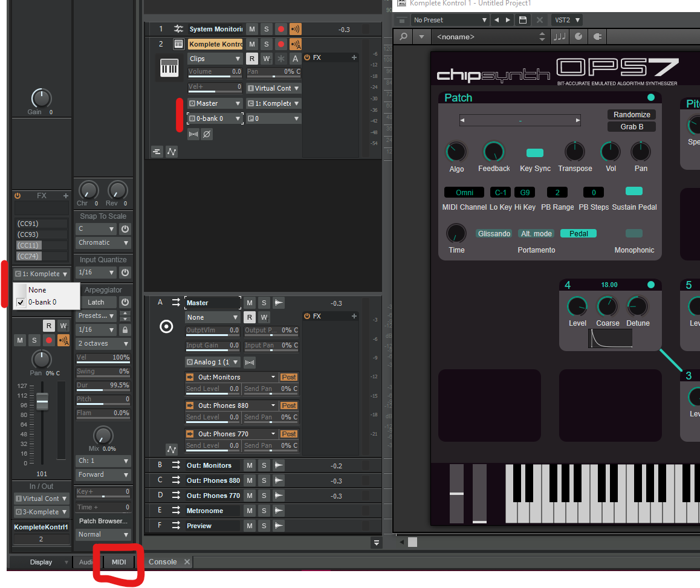This screenshot has width=700, height=588.
Task: Open the Chromatic scale dropdown
Action: [103, 242]
